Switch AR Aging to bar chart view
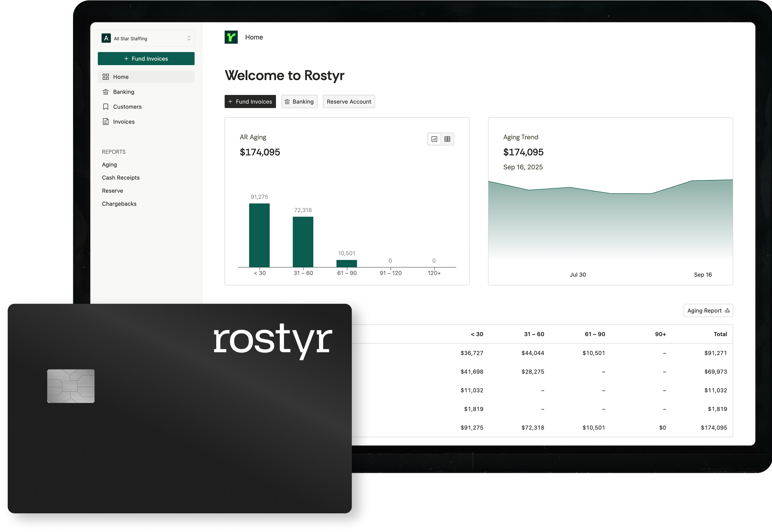 click(434, 139)
